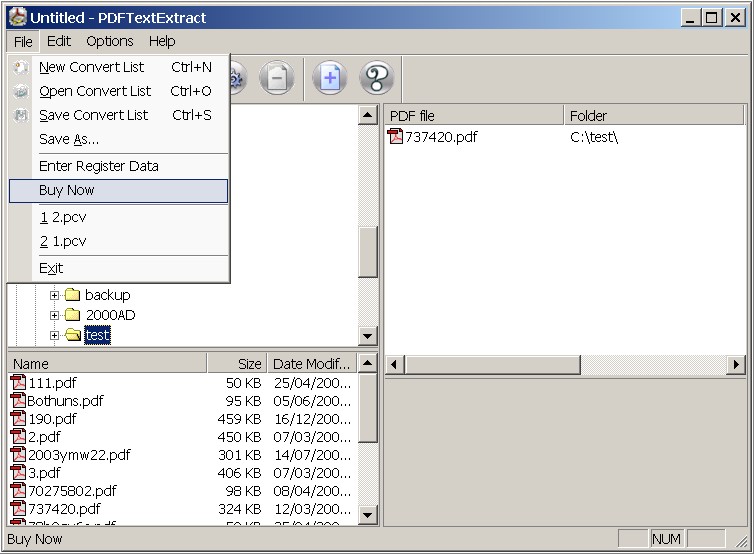Select the test folder in tree
754x554 pixels.
pyautogui.click(x=98, y=335)
